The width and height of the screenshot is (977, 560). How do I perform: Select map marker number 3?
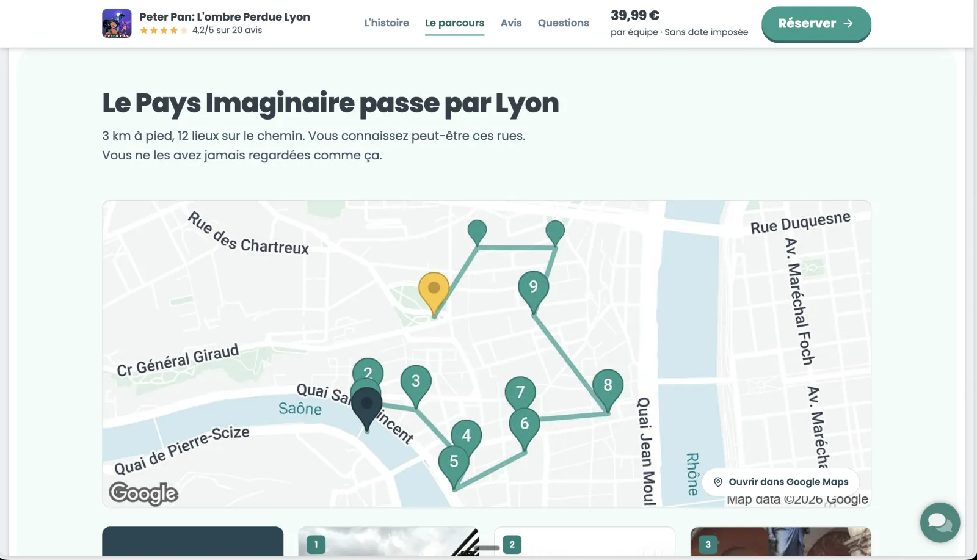(x=416, y=387)
